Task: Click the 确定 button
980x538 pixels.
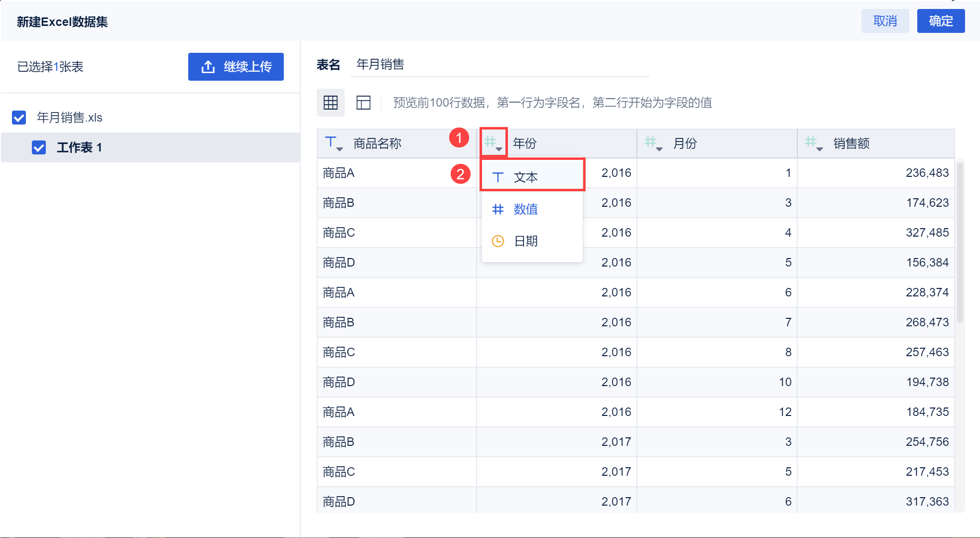Action: [941, 21]
